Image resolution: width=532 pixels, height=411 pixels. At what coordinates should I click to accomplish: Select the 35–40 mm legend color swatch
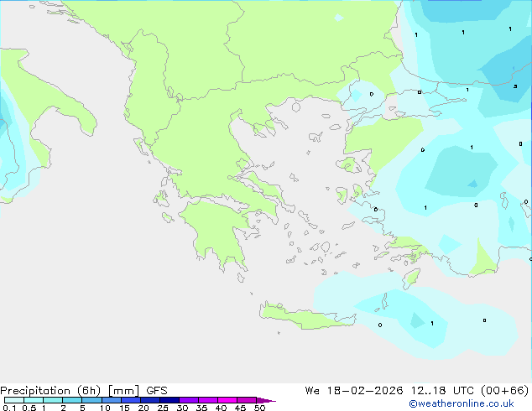(208, 400)
